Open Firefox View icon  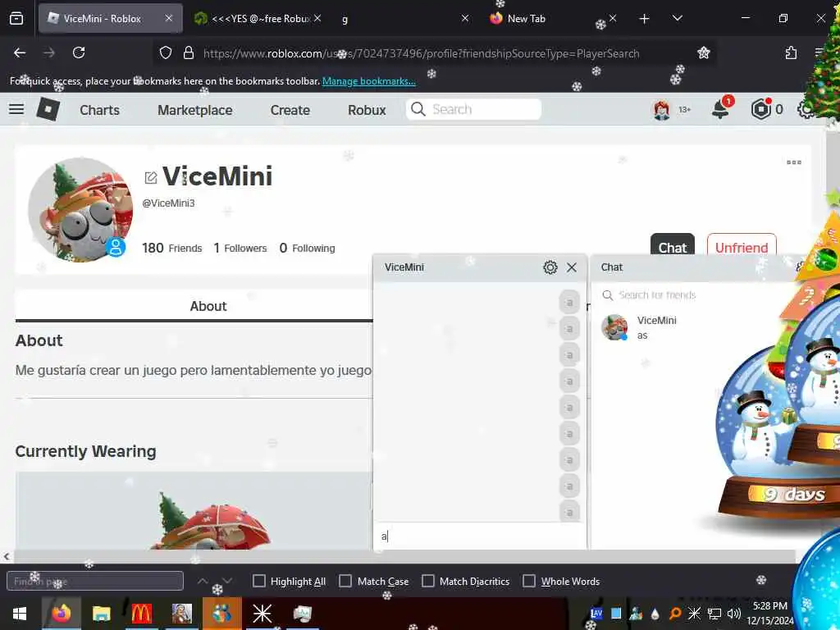[16, 18]
